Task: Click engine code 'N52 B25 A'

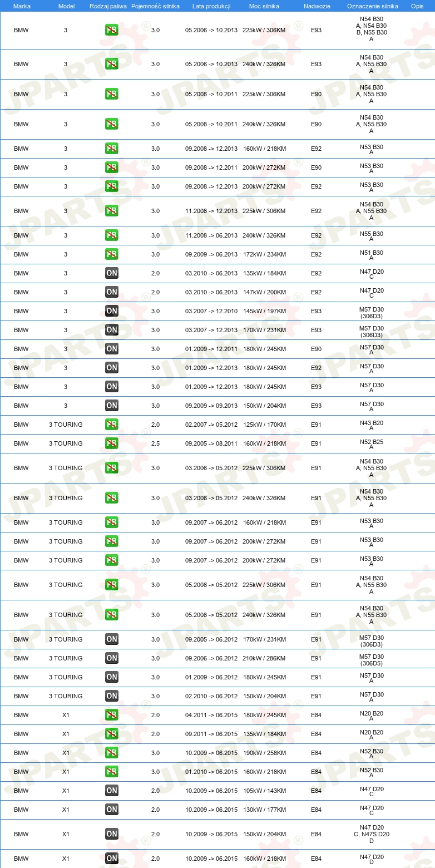Action: 372,445
